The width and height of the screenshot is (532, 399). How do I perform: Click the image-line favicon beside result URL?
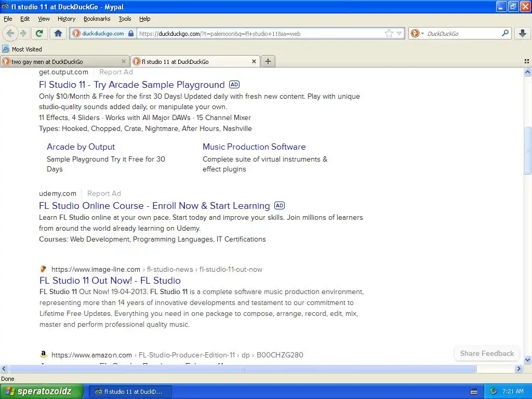pyautogui.click(x=43, y=269)
